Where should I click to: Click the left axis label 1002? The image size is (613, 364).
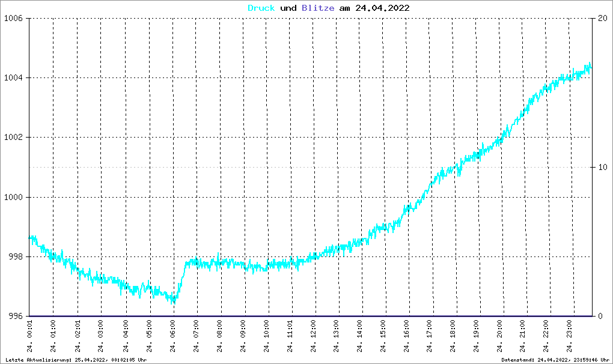pos(13,138)
